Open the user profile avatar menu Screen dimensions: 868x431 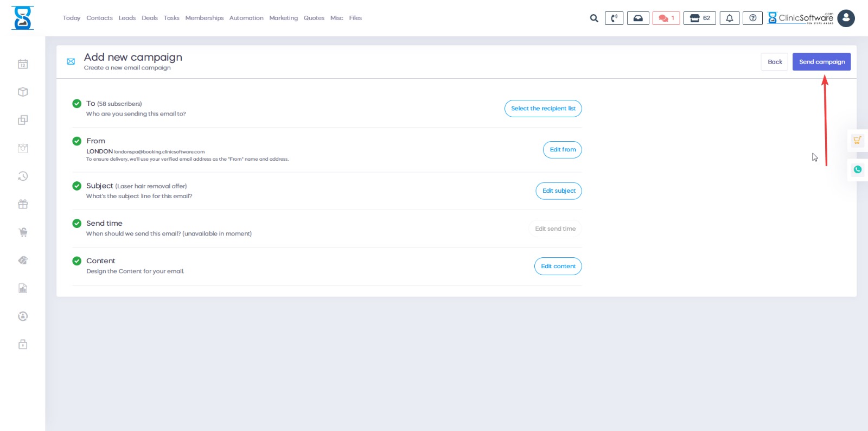click(846, 18)
